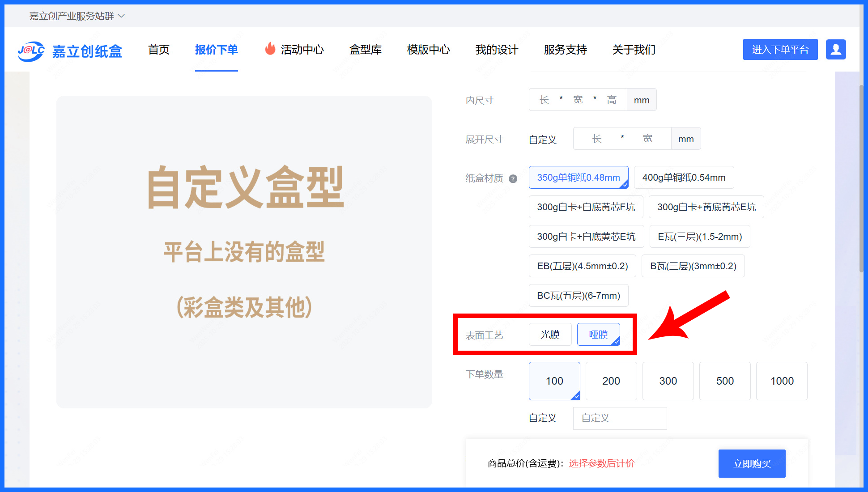Open the 服务支持 support link
Viewport: 868px width, 492px height.
click(565, 50)
